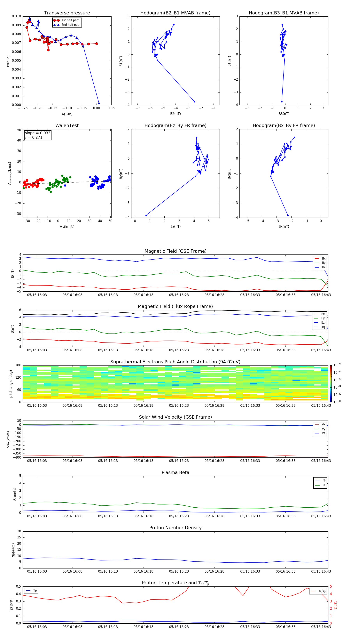Click the 'Tp' legend entry
The height and width of the screenshot is (644, 351).
[x=31, y=591]
